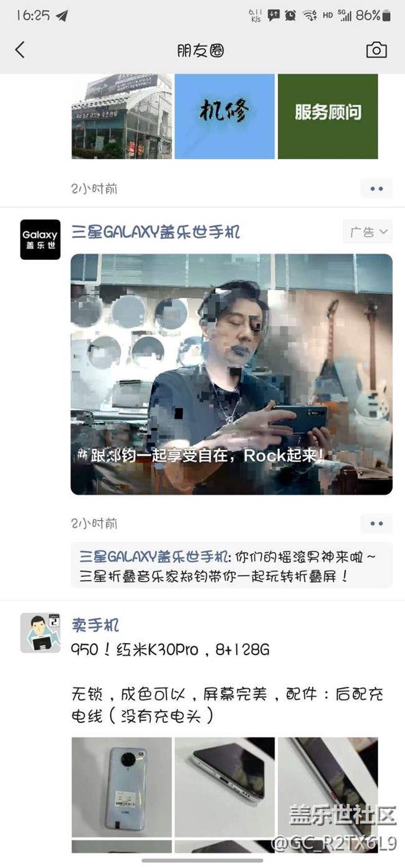Screen dimensions: 405x868
Task: Open the comment by 三星GALAXY盖乐世手机
Action: (232, 565)
